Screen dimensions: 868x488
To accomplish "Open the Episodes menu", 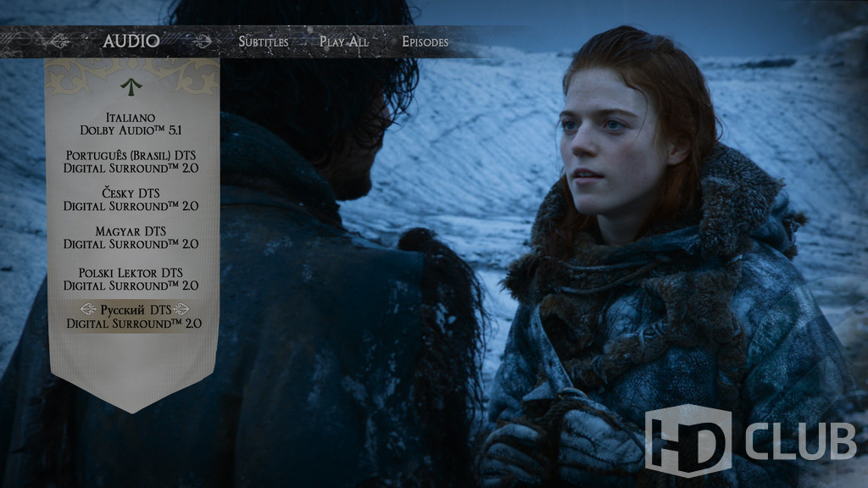I will click(426, 42).
